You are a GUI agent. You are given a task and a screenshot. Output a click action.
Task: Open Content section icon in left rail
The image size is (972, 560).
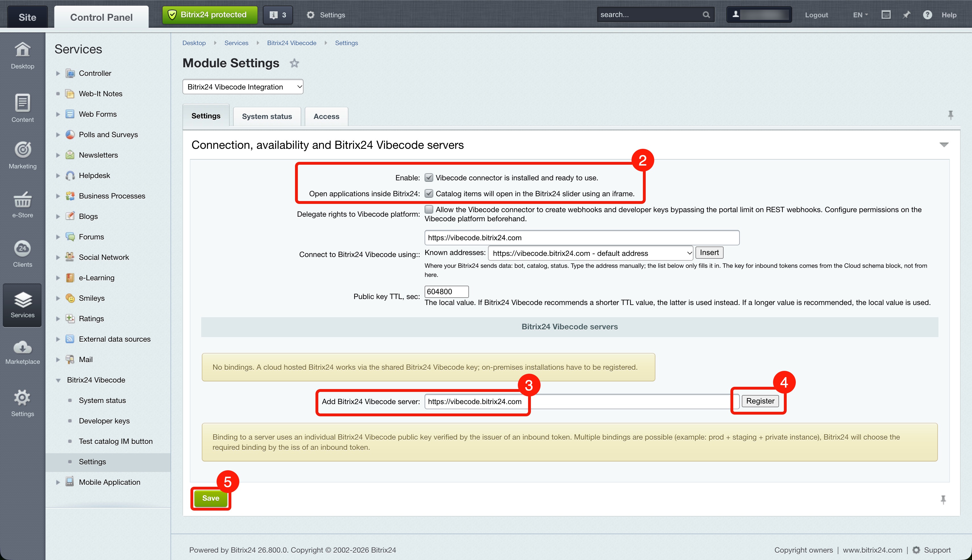tap(22, 103)
